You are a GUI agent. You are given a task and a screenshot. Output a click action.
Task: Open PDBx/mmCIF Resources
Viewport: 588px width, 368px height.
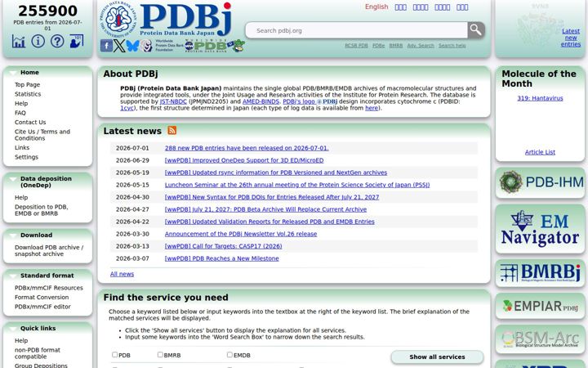[49, 288]
